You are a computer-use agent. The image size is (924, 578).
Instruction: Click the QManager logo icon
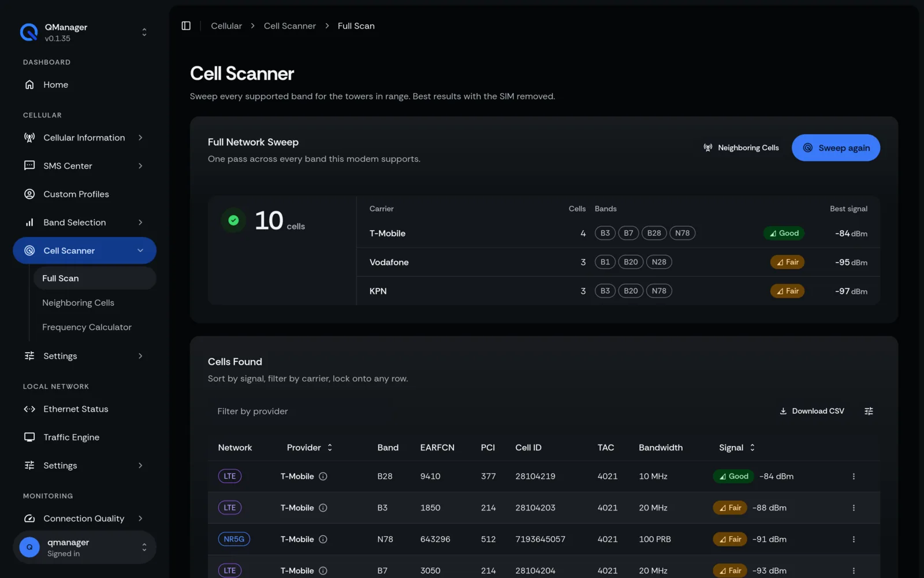coord(29,32)
